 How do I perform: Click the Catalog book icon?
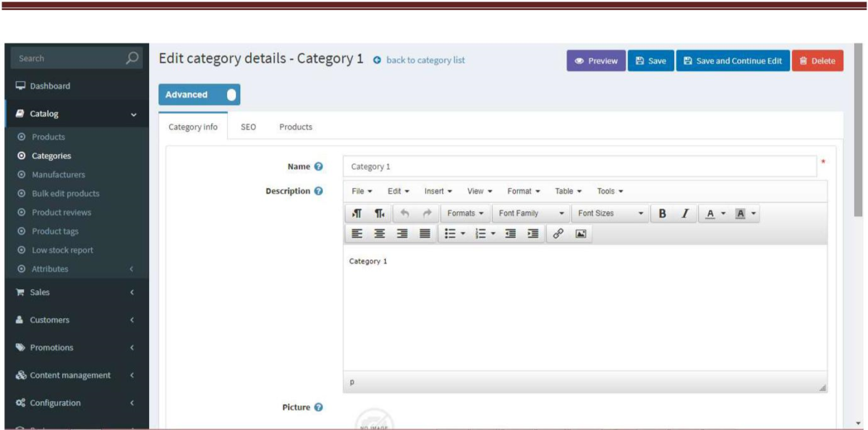[20, 113]
